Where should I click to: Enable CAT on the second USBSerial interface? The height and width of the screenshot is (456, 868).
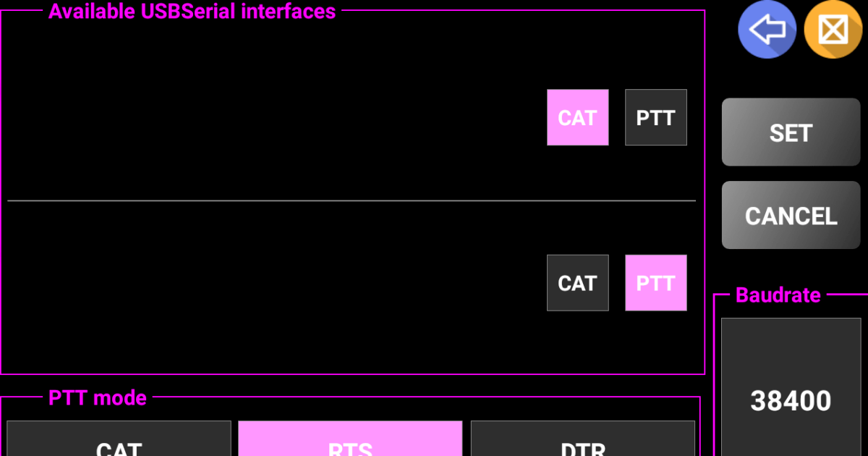tap(577, 283)
